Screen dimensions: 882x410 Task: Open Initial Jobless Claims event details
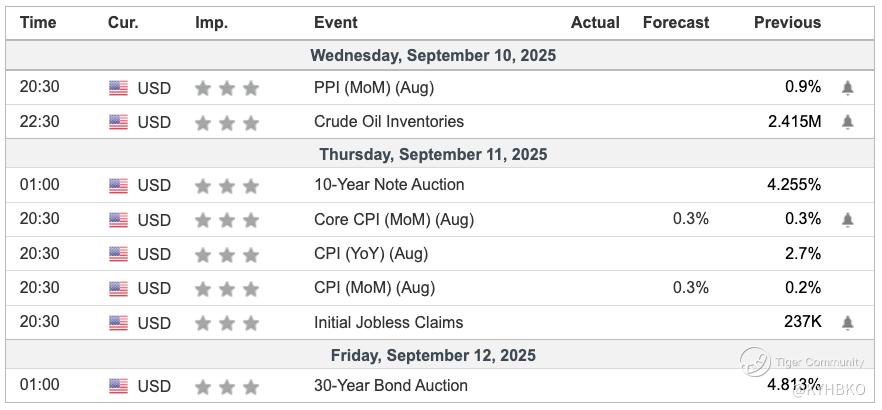click(388, 323)
